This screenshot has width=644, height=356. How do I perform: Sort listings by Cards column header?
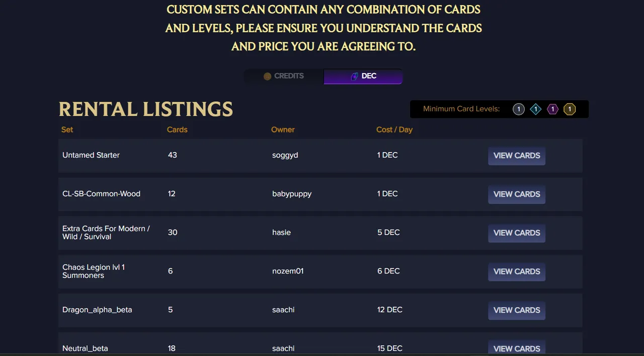177,129
